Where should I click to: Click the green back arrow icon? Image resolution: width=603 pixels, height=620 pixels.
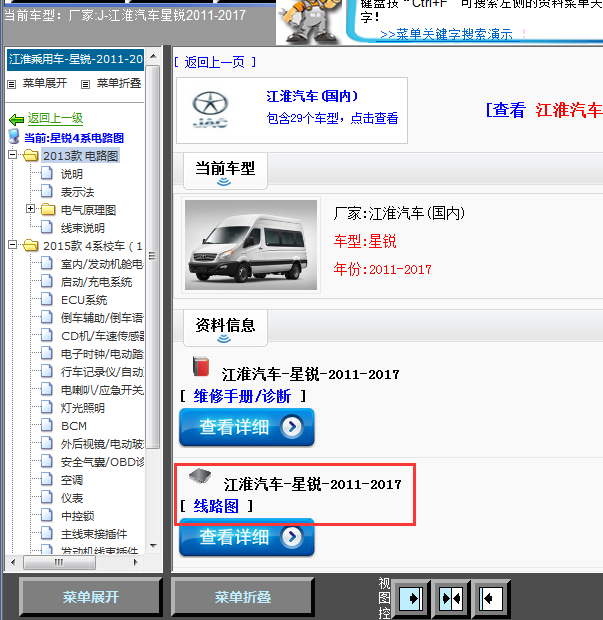(16, 119)
